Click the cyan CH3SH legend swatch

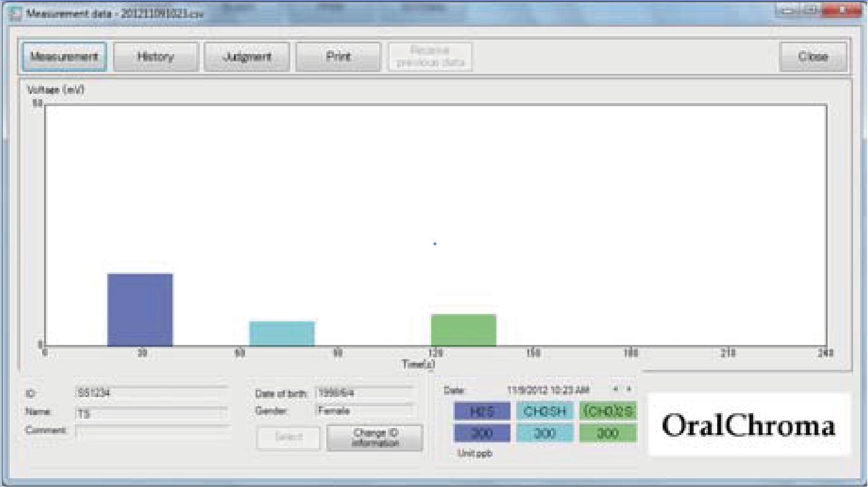[x=544, y=411]
